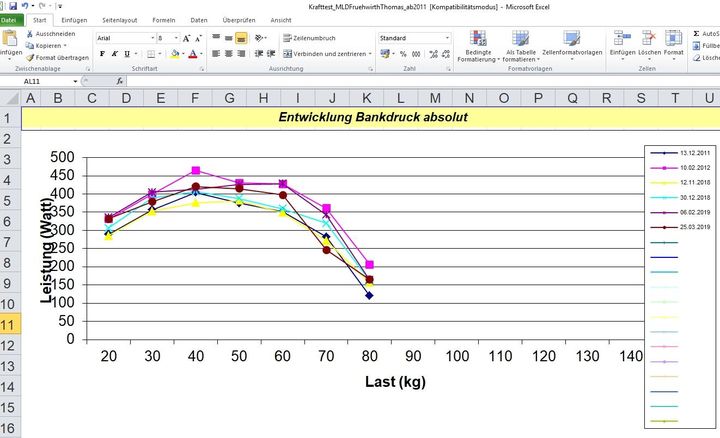
Task: Open the Seitenlayout ribbon tab
Action: (120, 19)
